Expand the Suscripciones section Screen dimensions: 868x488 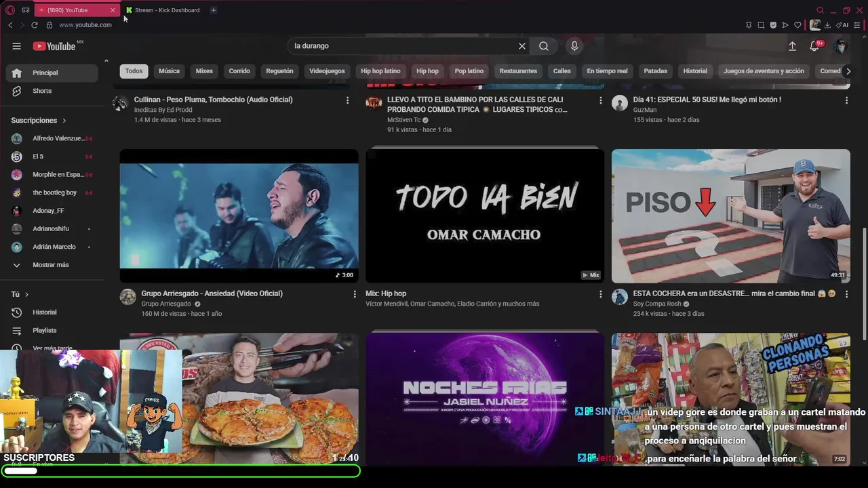click(39, 121)
